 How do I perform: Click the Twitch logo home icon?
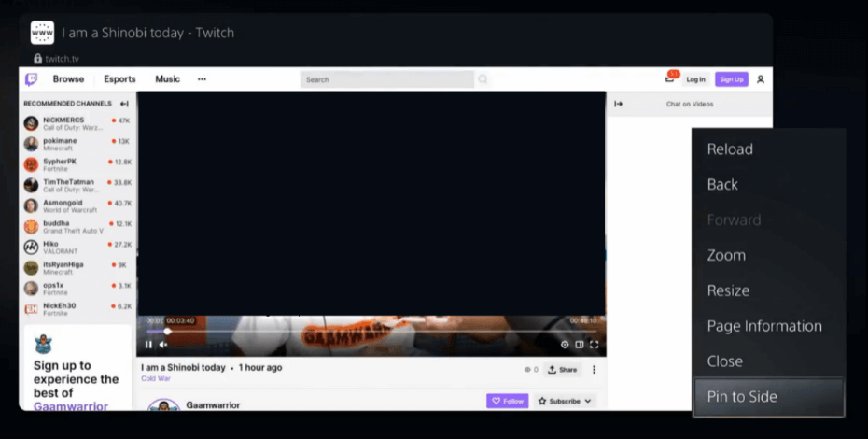(32, 79)
